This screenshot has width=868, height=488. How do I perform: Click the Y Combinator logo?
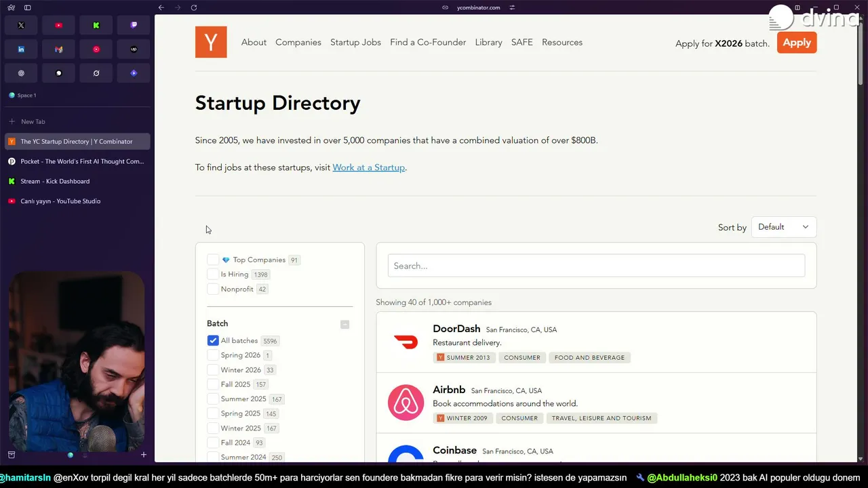pyautogui.click(x=211, y=42)
